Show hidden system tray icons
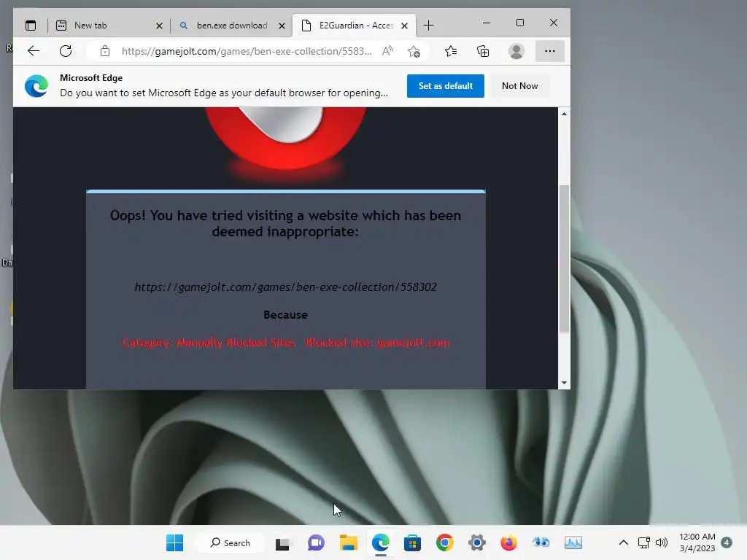Viewport: 747px width, 560px height. coord(623,542)
